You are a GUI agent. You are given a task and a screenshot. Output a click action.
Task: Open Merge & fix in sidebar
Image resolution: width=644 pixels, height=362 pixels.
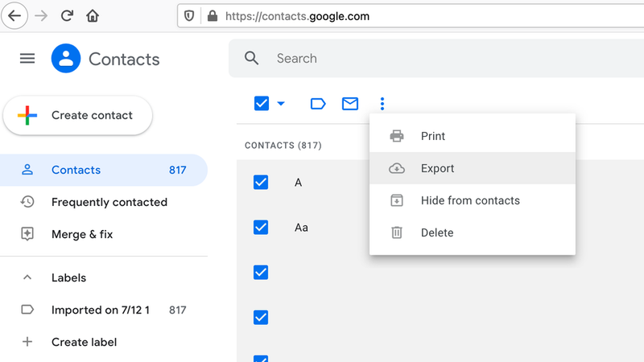coord(80,234)
